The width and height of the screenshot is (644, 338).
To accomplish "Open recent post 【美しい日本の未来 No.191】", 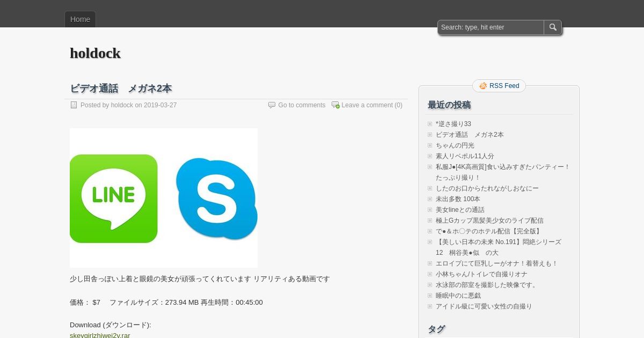I will (x=499, y=247).
